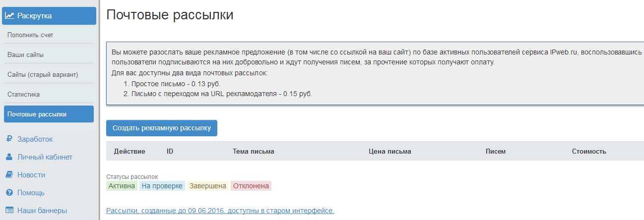Open the Пополнить счет menu item
This screenshot has height=220, width=644.
pyautogui.click(x=30, y=35)
